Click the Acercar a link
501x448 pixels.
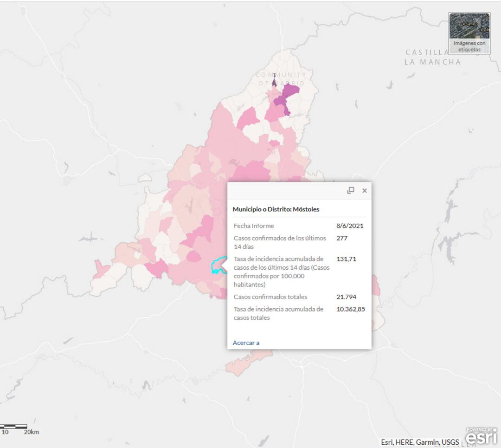[245, 342]
